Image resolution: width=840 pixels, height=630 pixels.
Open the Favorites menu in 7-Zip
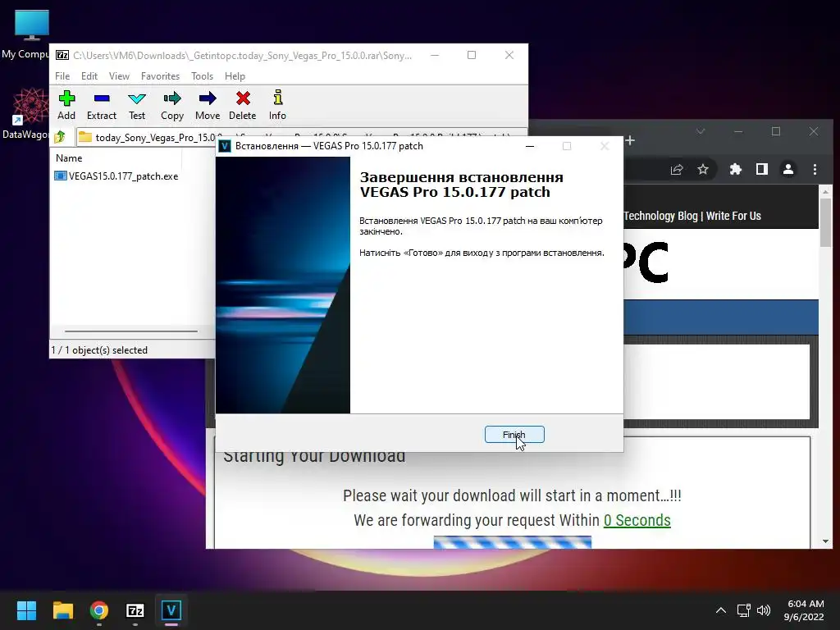[x=160, y=76]
